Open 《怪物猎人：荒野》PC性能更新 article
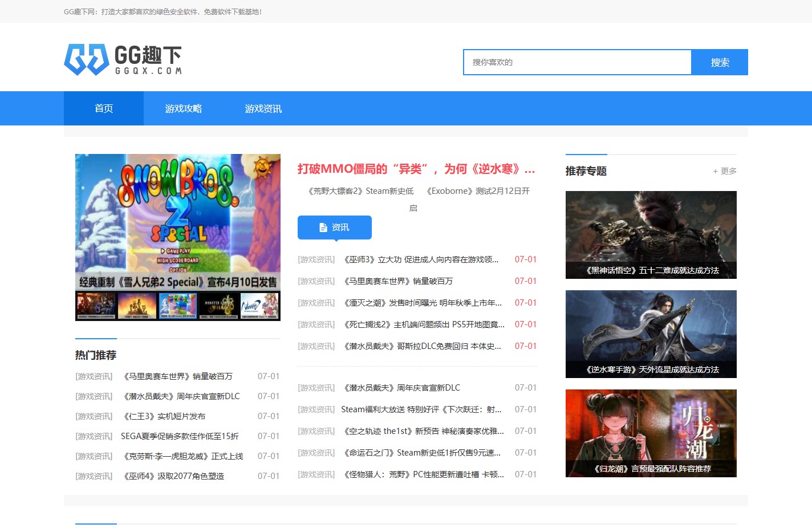 coord(423,474)
